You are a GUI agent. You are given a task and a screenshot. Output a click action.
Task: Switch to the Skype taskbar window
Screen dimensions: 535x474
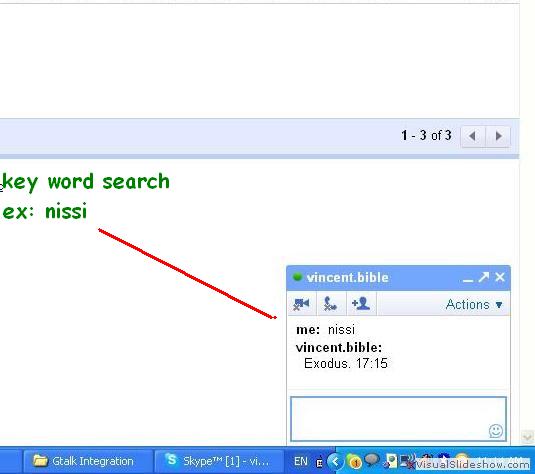point(219,461)
